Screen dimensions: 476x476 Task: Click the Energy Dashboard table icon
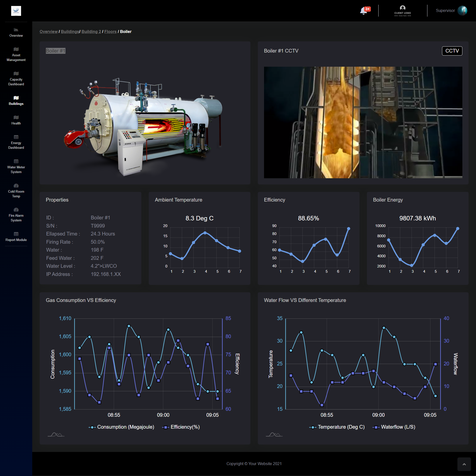[16, 137]
